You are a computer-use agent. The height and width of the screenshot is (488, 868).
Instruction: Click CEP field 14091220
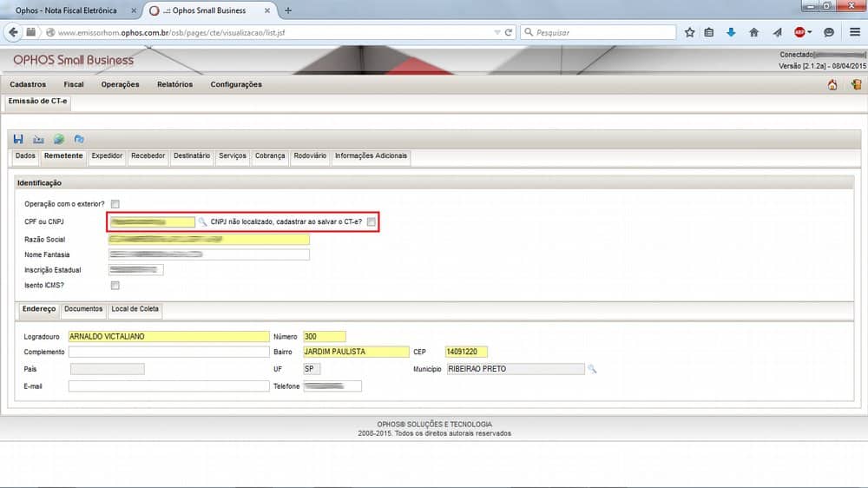coord(466,353)
